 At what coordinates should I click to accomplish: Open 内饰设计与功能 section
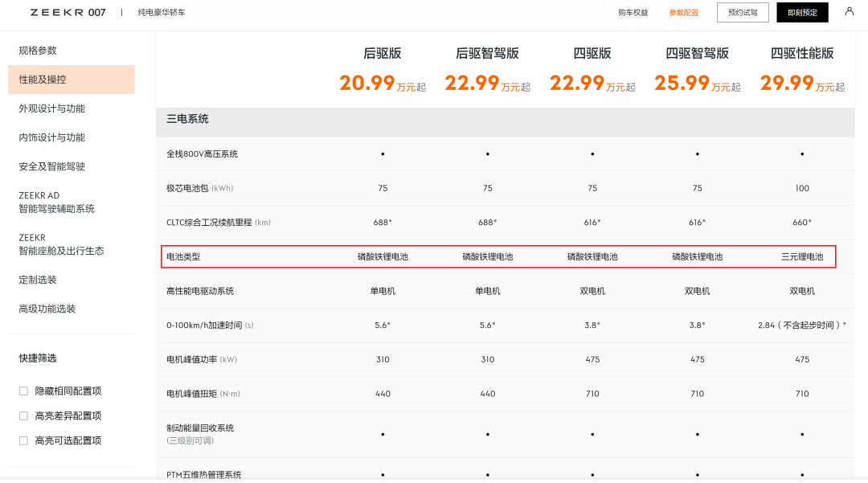pos(51,137)
